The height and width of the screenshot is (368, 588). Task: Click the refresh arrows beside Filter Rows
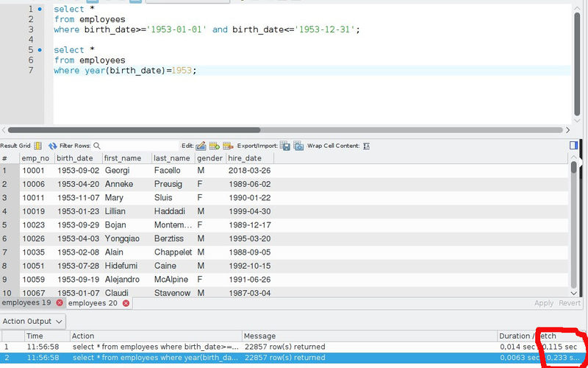(52, 146)
